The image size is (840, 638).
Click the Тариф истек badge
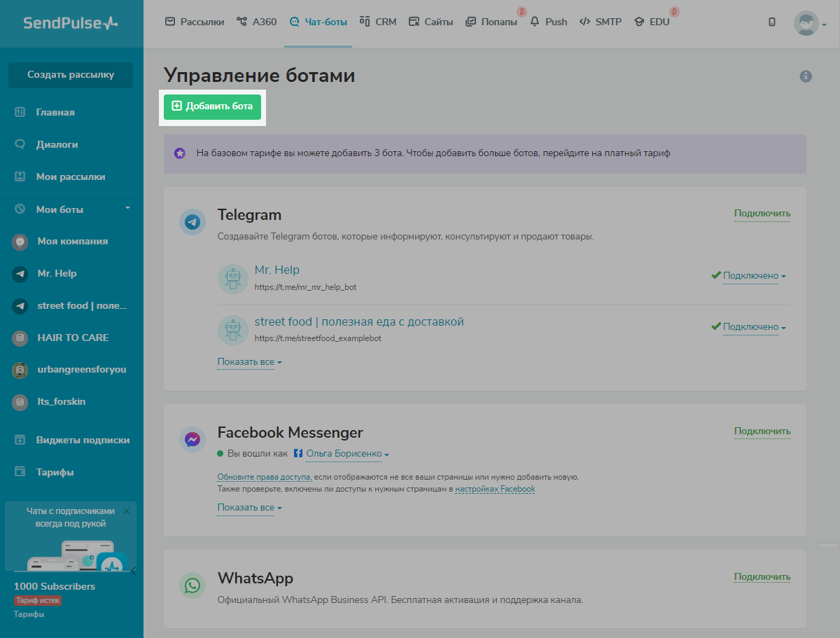click(x=38, y=600)
